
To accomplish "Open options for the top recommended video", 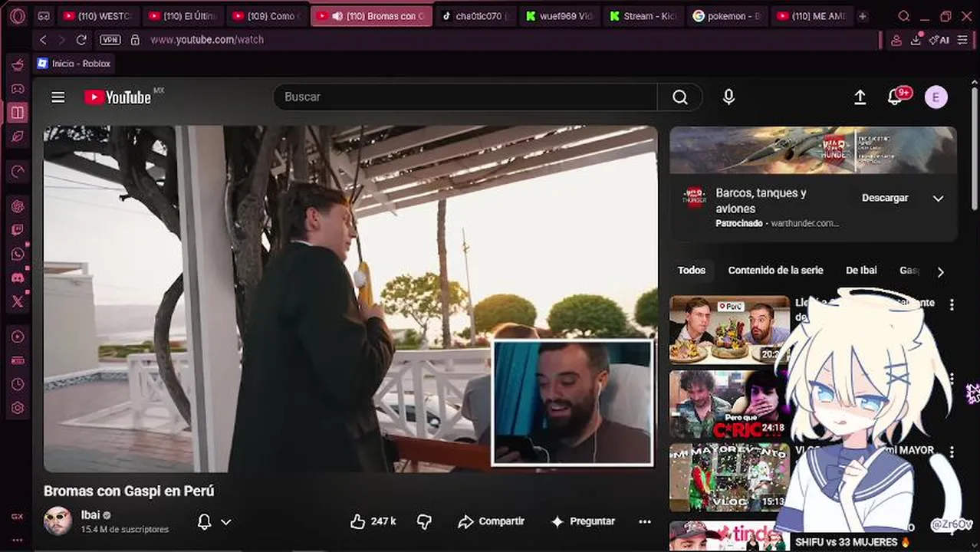I will click(x=952, y=304).
